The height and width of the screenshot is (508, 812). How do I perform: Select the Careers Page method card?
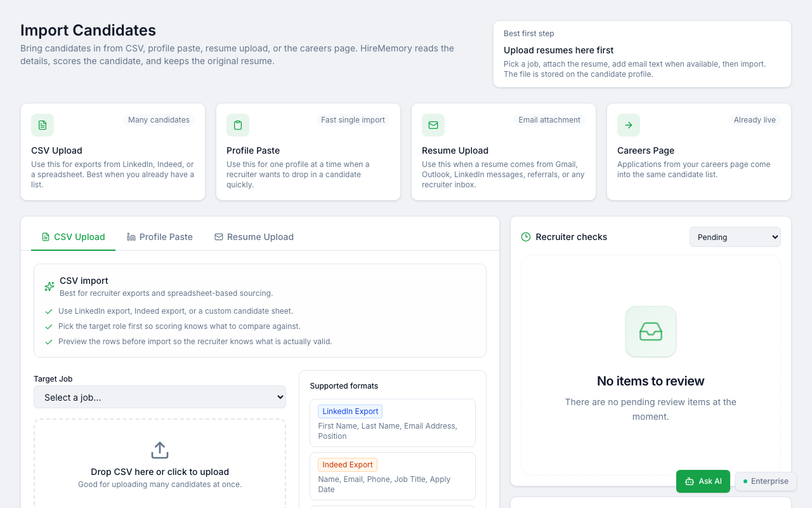(x=699, y=152)
